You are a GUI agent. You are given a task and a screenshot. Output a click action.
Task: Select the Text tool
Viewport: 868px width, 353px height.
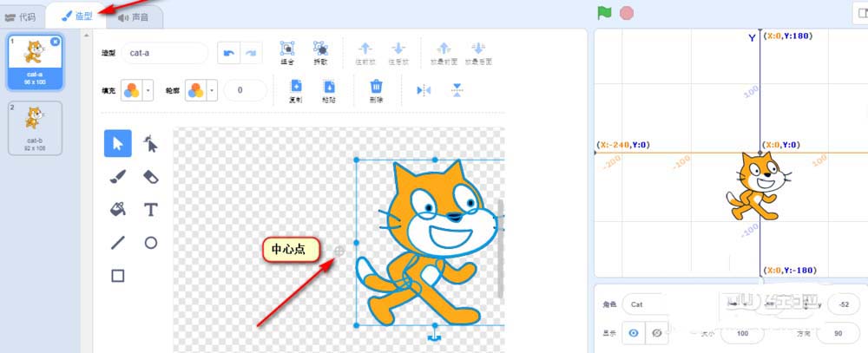[x=150, y=209]
